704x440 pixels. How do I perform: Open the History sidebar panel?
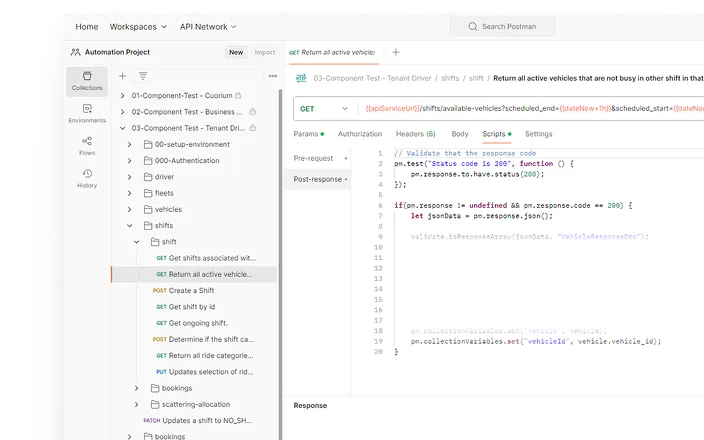click(87, 178)
